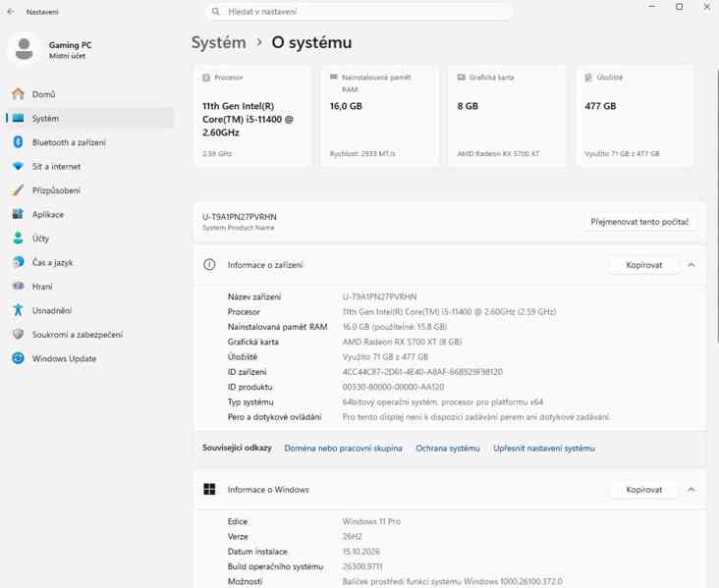Select the Procesor info card
This screenshot has width=719, height=588.
[x=252, y=116]
